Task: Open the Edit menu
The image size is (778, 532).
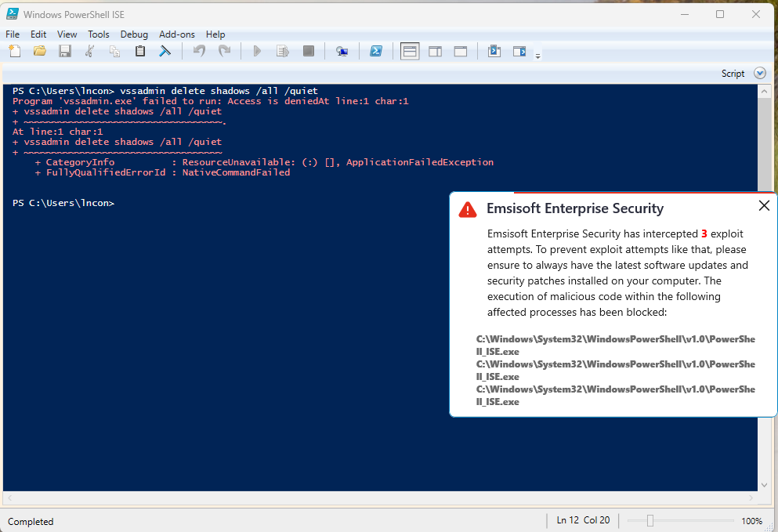Action: pos(38,34)
